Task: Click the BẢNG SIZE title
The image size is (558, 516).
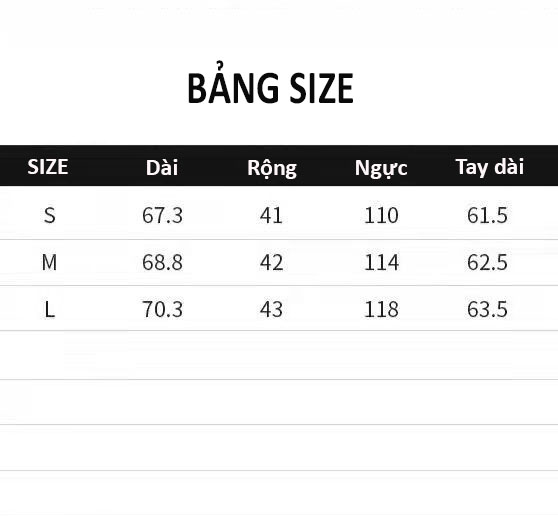Action: click(x=270, y=84)
